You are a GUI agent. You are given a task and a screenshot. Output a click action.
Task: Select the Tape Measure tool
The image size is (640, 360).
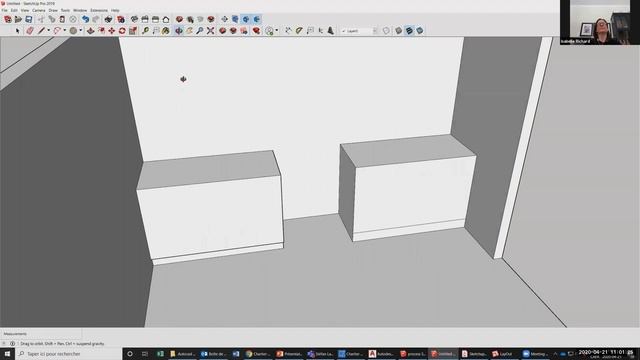point(145,31)
